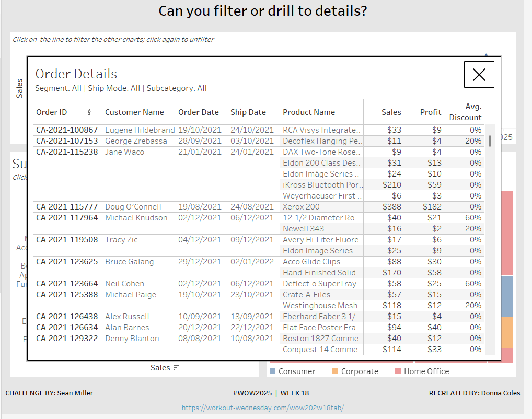The height and width of the screenshot is (419, 532).
Task: Click the sort icon next to Sales axis label
Action: click(x=176, y=368)
